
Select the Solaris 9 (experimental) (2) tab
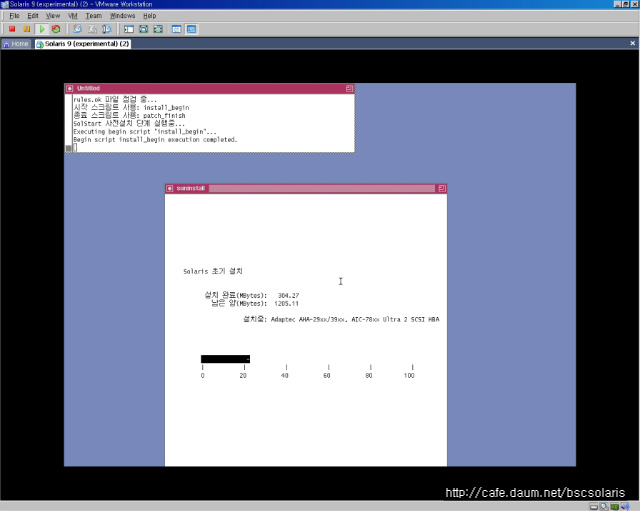83,44
